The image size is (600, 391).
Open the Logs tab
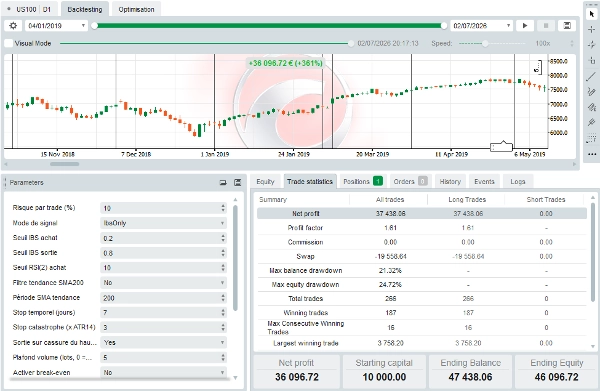point(518,181)
